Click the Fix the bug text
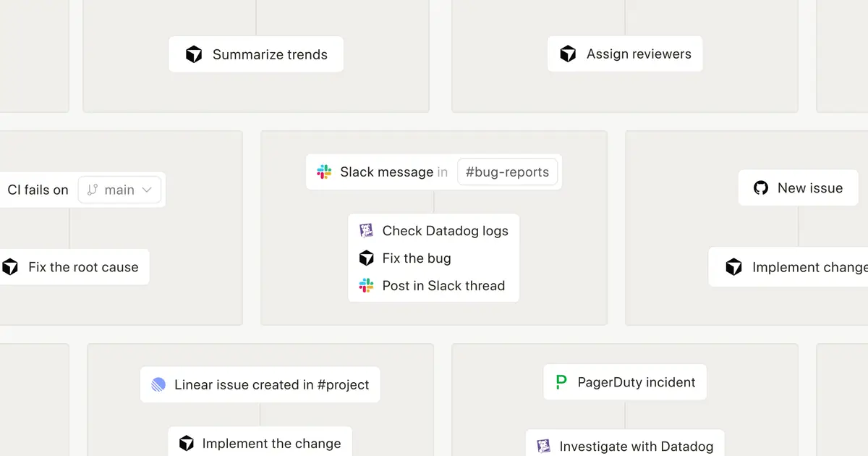This screenshot has height=456, width=868. click(x=417, y=258)
